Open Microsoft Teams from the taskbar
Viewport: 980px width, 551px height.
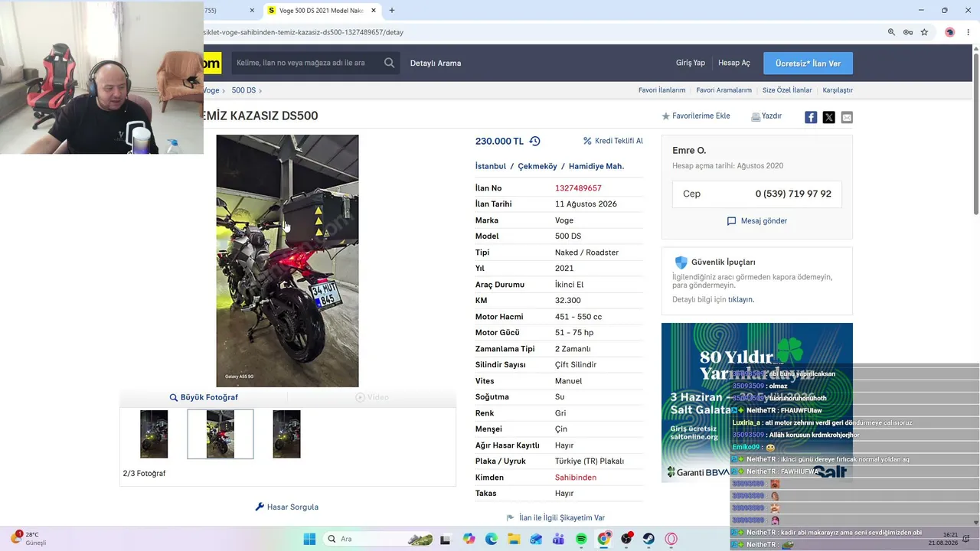559,539
